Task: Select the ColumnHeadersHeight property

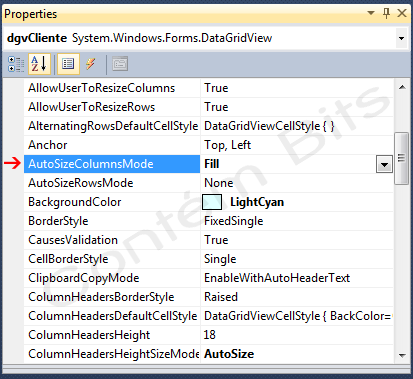Action: click(x=112, y=335)
